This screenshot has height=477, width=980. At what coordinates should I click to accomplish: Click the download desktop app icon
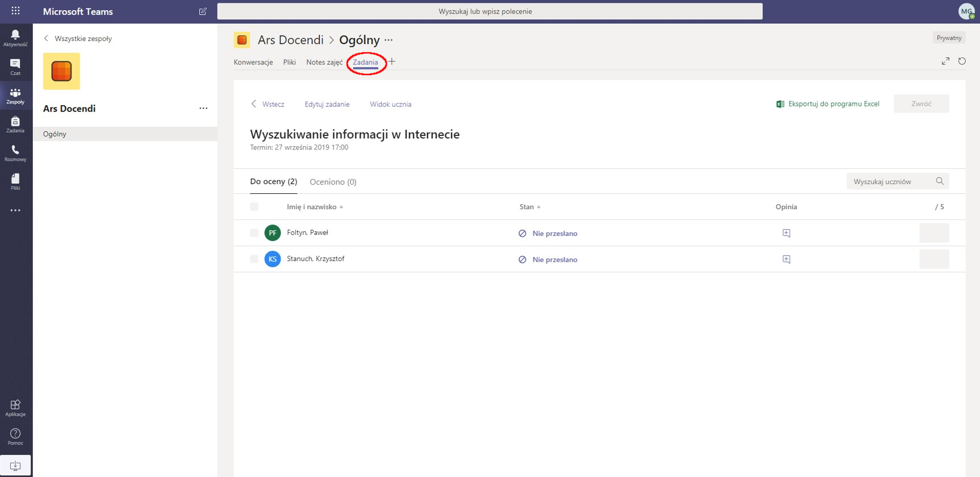point(15,466)
